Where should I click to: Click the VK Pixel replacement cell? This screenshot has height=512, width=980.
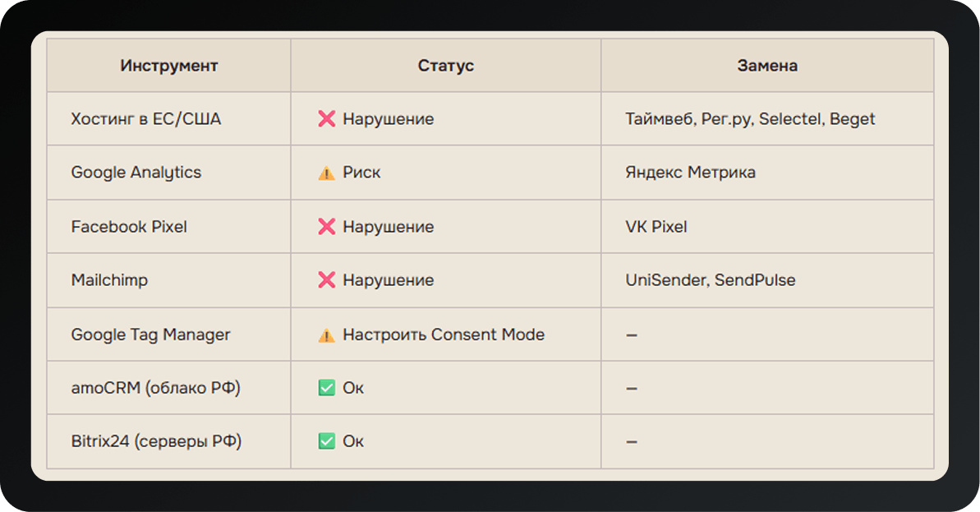(x=767, y=226)
